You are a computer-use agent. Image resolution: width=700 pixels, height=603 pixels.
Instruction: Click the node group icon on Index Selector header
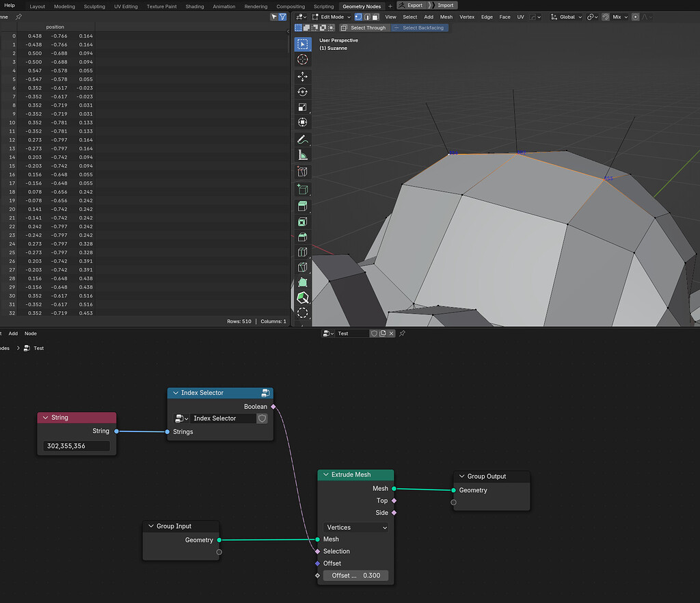(265, 393)
